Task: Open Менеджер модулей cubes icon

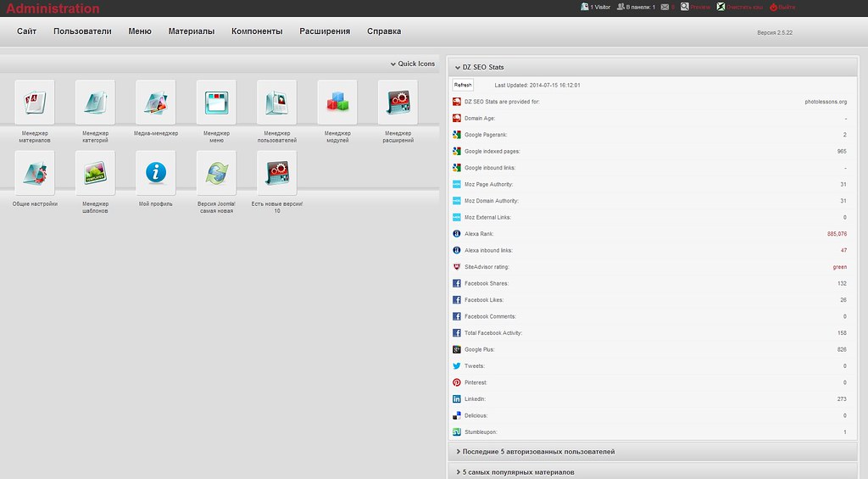Action: (x=337, y=103)
